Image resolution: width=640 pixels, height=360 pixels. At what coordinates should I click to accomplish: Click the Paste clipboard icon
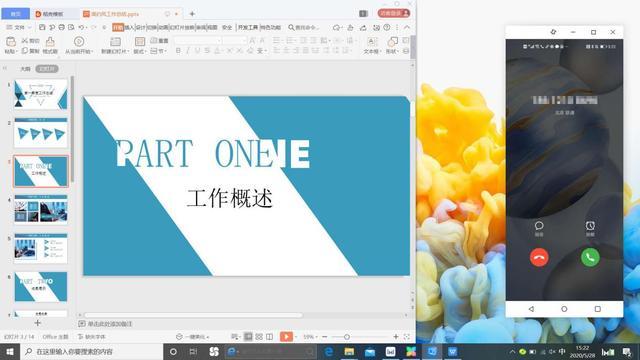pyautogui.click(x=11, y=42)
